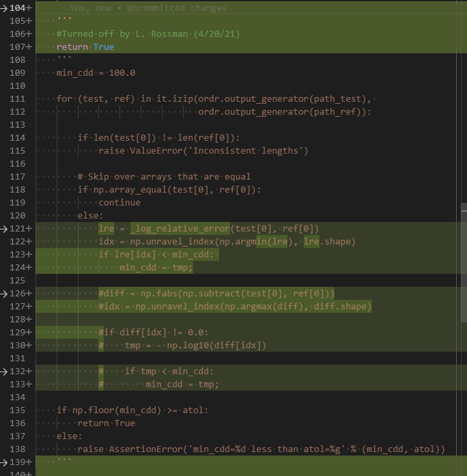Image resolution: width=467 pixels, height=476 pixels.
Task: Click line number 135 in the gutter
Action: point(17,410)
